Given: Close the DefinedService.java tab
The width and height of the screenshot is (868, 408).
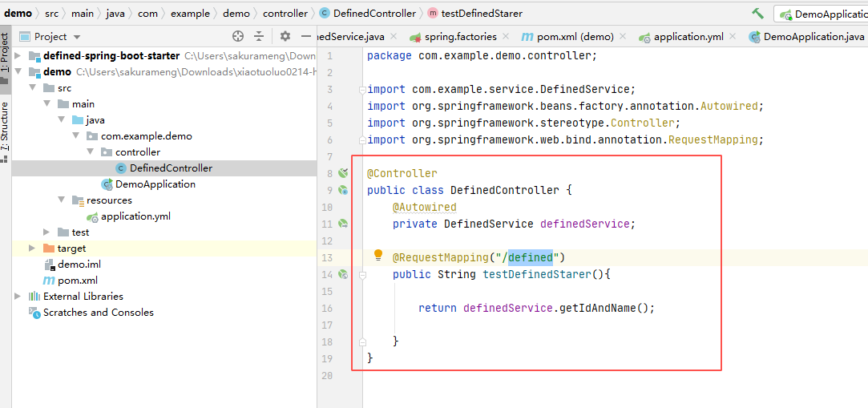Looking at the screenshot, I should point(394,37).
